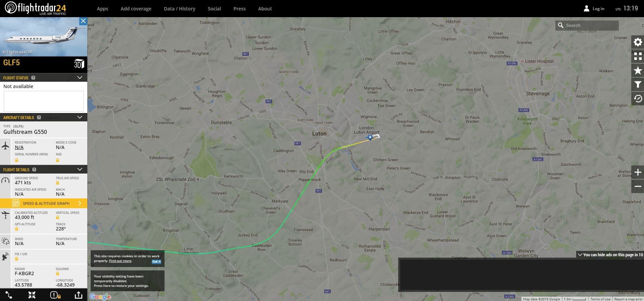Launch the 3D view

point(79,64)
